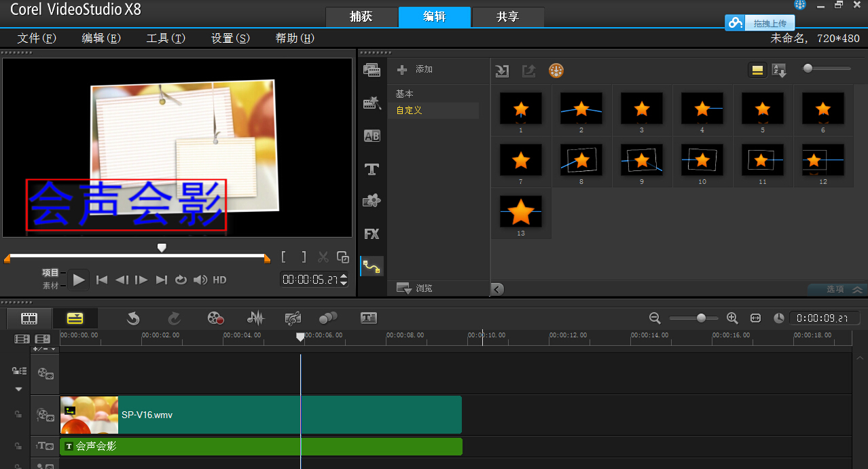Sort library clips with A-Z icon
The image size is (868, 469).
click(779, 70)
